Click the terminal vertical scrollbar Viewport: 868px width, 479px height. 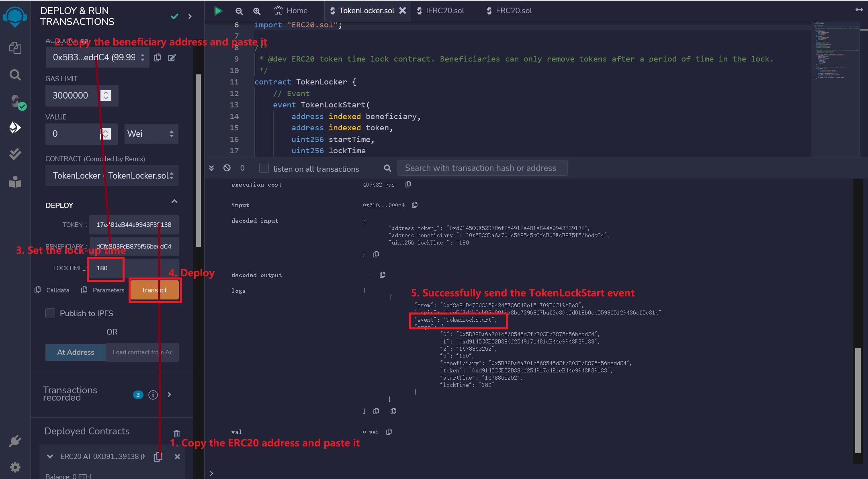858,400
